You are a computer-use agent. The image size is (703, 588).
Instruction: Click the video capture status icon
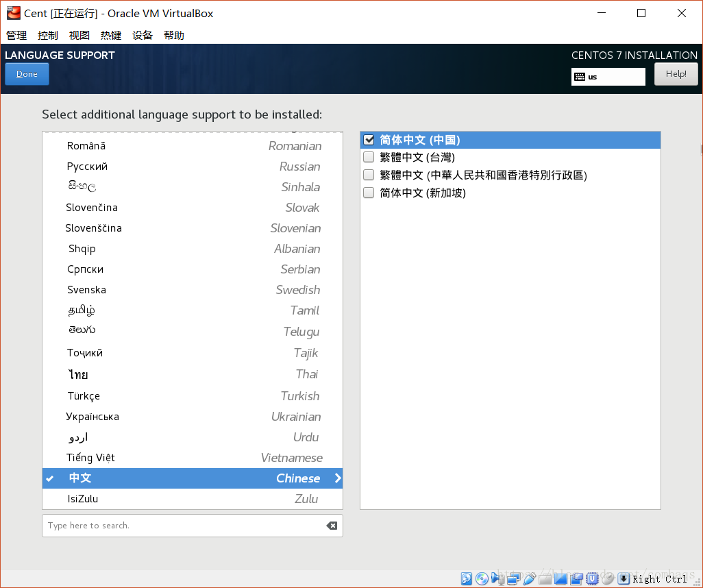pos(576,578)
